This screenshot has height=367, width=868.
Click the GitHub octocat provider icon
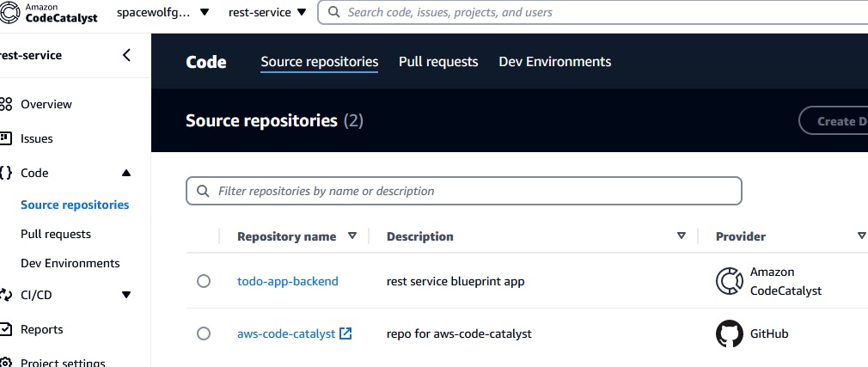pyautogui.click(x=729, y=333)
